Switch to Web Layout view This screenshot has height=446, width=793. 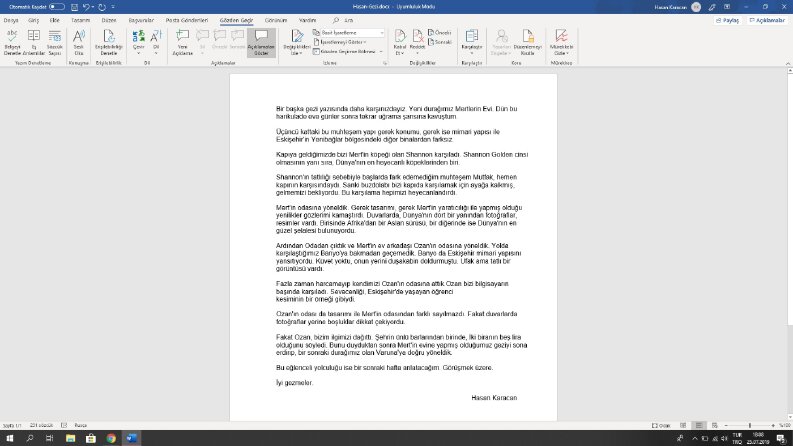pos(715,425)
